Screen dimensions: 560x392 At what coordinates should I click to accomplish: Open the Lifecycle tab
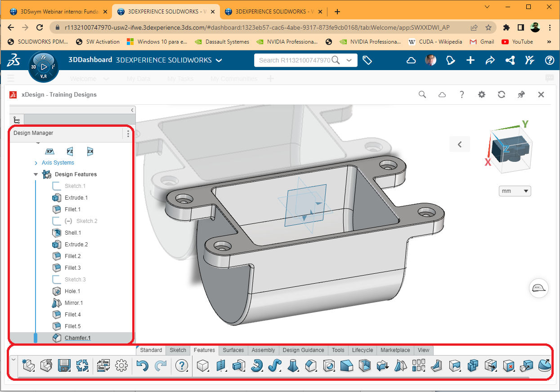point(363,350)
